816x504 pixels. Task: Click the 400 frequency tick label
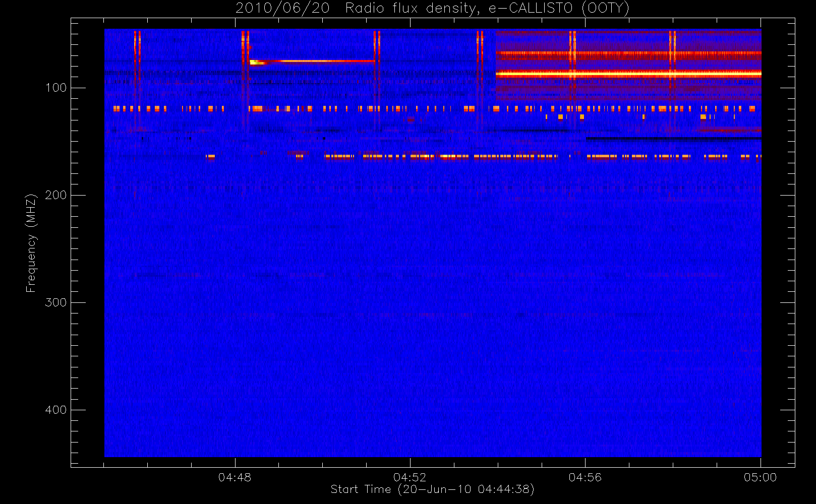coord(55,410)
